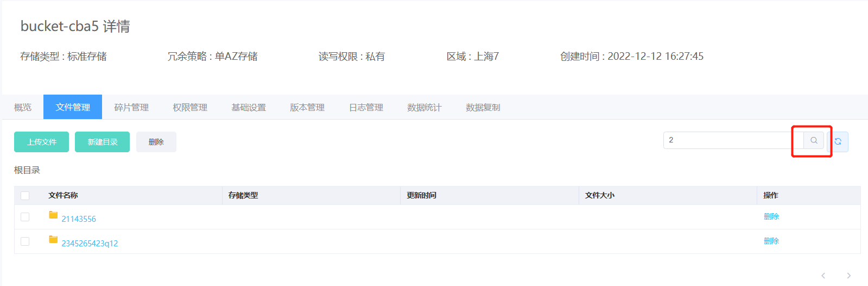Click the 文件名称 column header
The width and height of the screenshot is (868, 286).
point(63,195)
